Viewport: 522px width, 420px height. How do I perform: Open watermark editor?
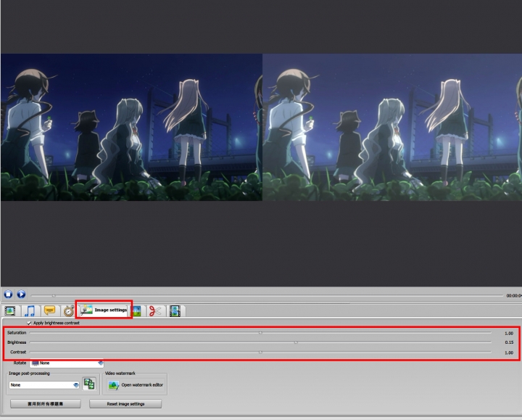136,385
